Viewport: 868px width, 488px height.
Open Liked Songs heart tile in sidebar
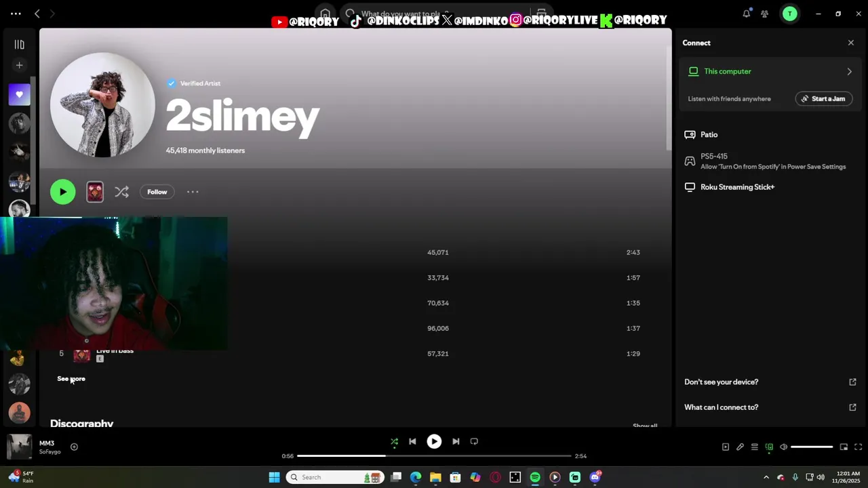coord(19,95)
